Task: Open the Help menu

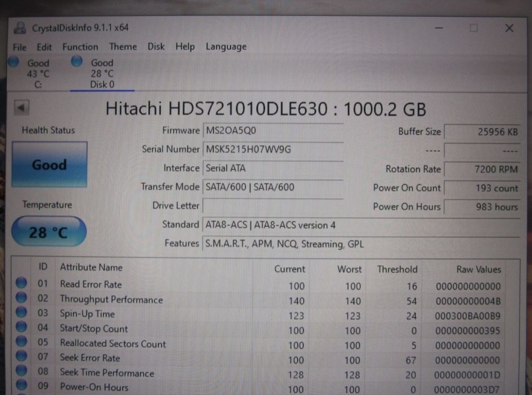Action: [x=185, y=46]
